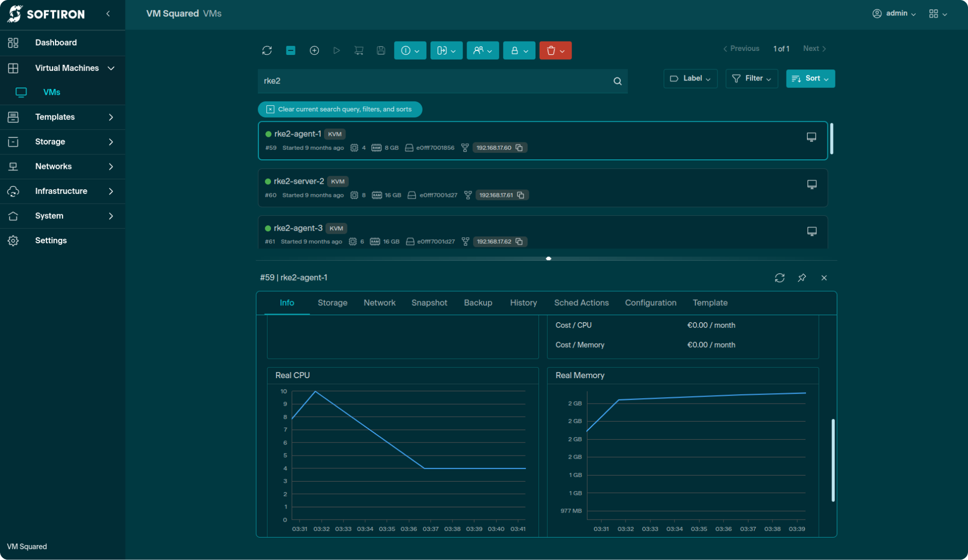
Task: Click the rke2 search input field
Action: [430, 81]
